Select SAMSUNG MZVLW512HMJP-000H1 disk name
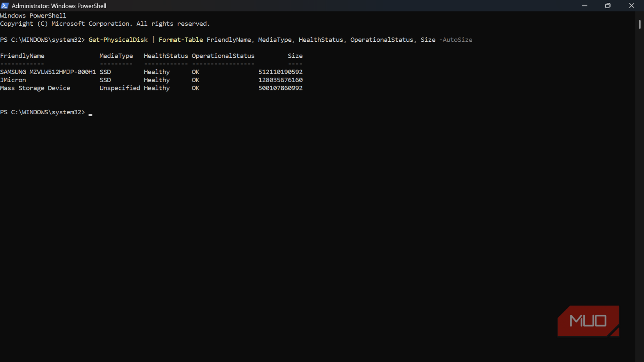Image resolution: width=644 pixels, height=362 pixels. tap(48, 72)
